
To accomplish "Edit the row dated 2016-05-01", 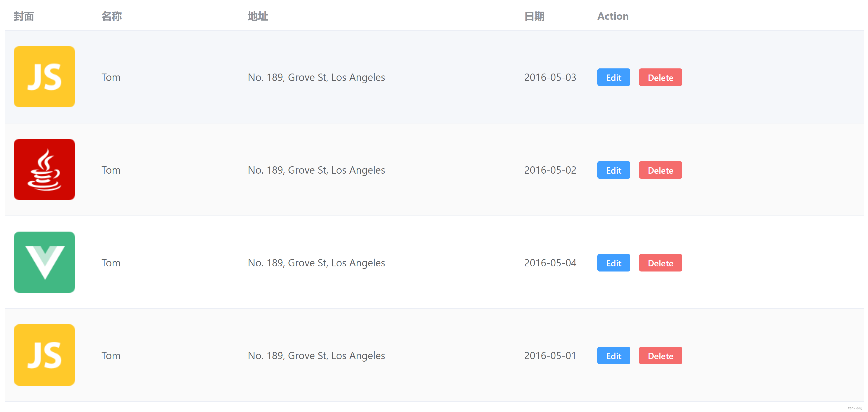I will point(613,356).
